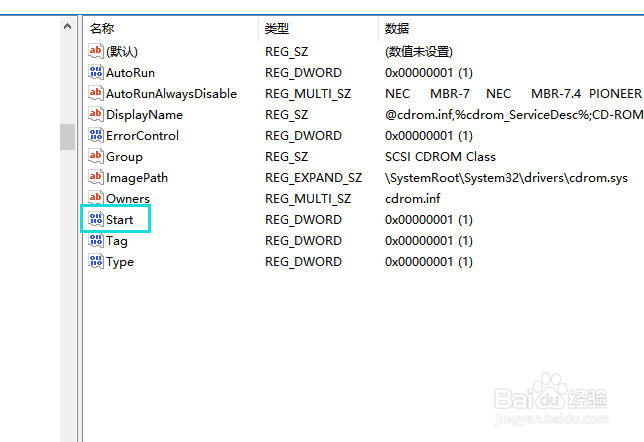Viewport: 644px width, 442px height.
Task: Click the tree pane scrollbar thumb
Action: (67, 137)
